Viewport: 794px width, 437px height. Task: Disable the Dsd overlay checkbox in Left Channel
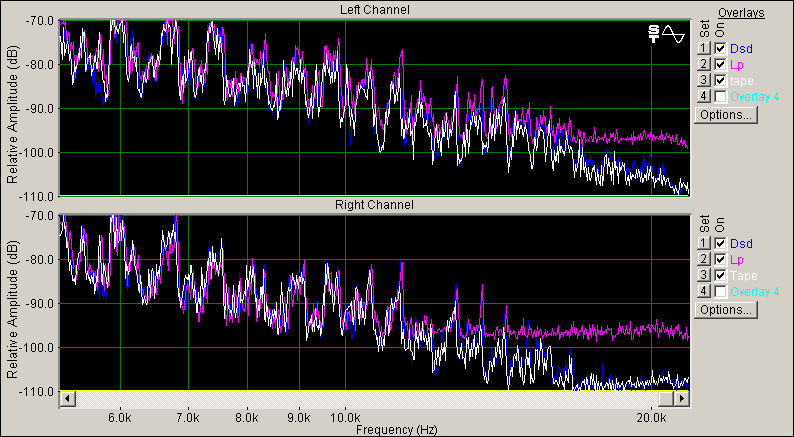(720, 48)
